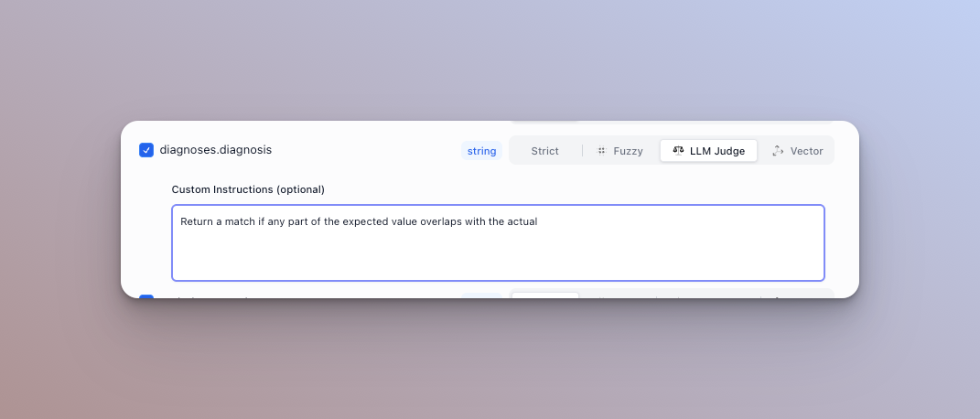
Task: Choose the LLM Judge option label
Action: (x=716, y=151)
